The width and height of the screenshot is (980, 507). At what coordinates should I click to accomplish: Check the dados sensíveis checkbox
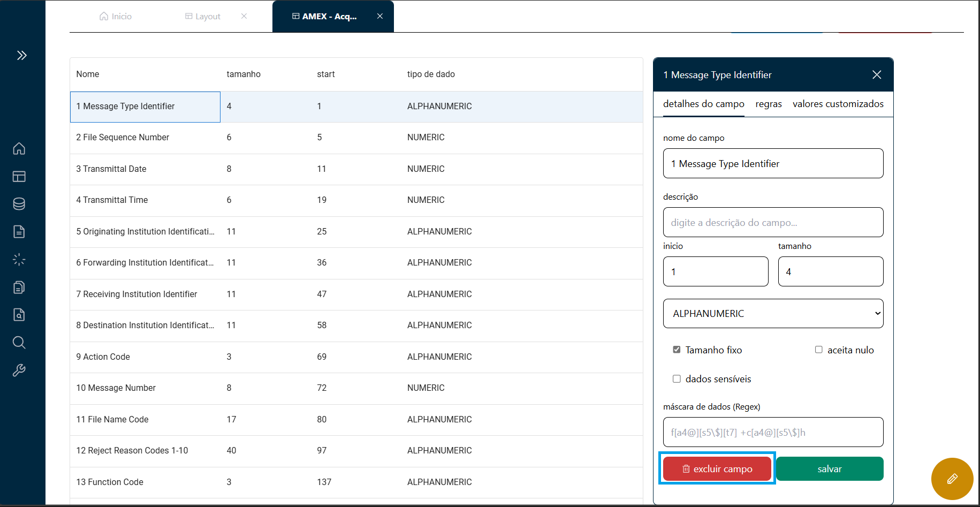[x=677, y=379]
